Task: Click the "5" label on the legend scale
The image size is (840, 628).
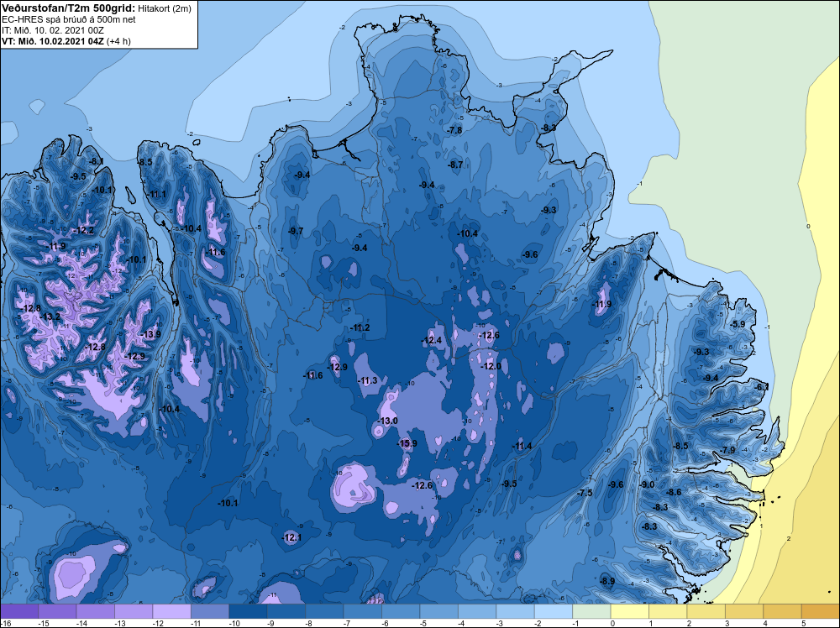Action: tap(804, 624)
